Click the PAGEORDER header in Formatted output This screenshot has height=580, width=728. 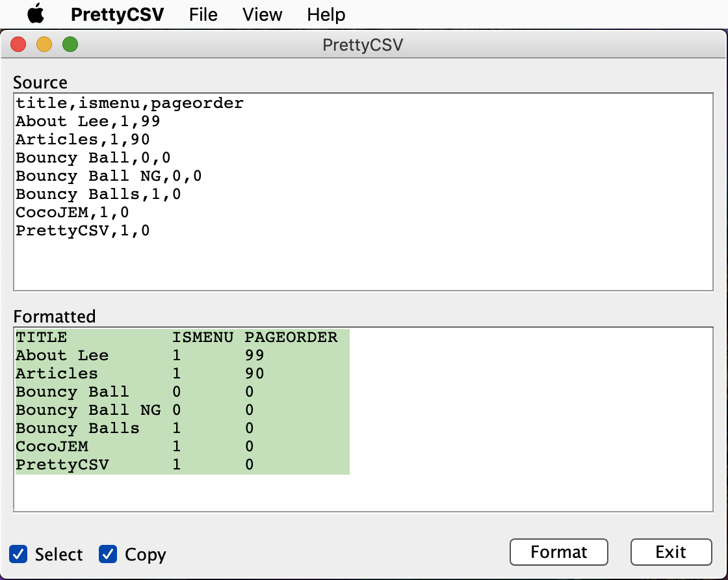[291, 337]
